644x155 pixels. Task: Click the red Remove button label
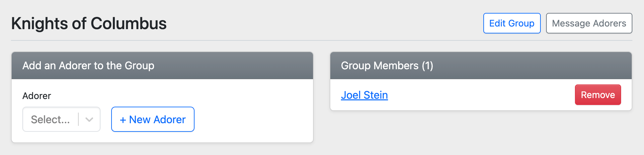(x=598, y=95)
